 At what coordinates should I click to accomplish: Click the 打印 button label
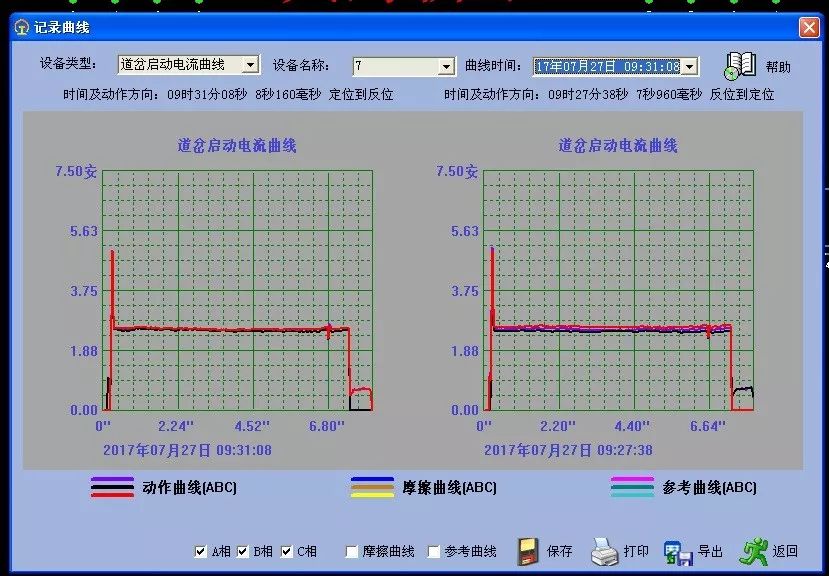click(x=636, y=551)
